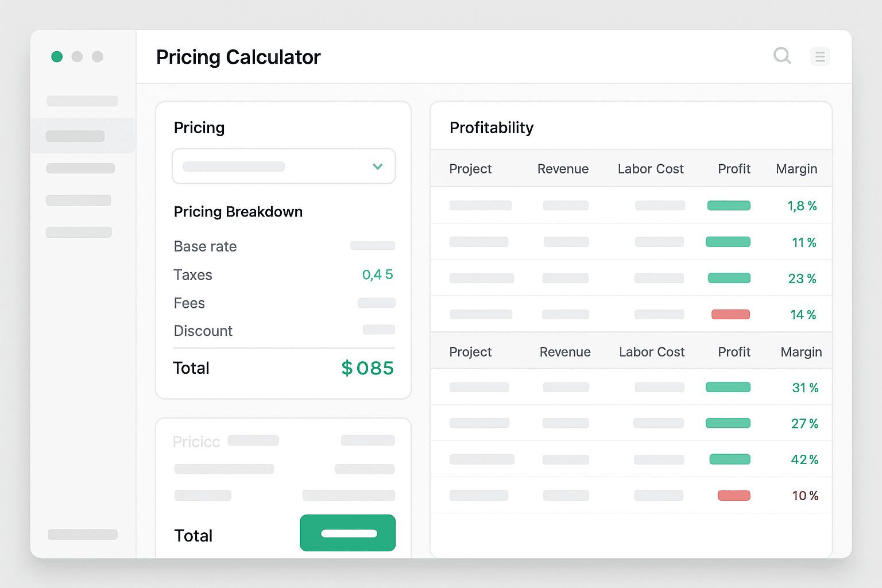Select the row with 31 % margin

(630, 387)
